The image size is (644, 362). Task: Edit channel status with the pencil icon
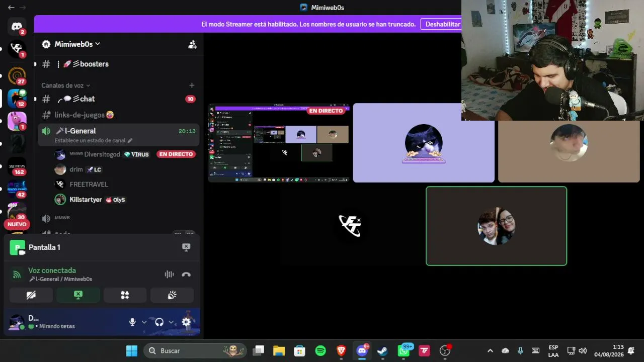click(130, 141)
